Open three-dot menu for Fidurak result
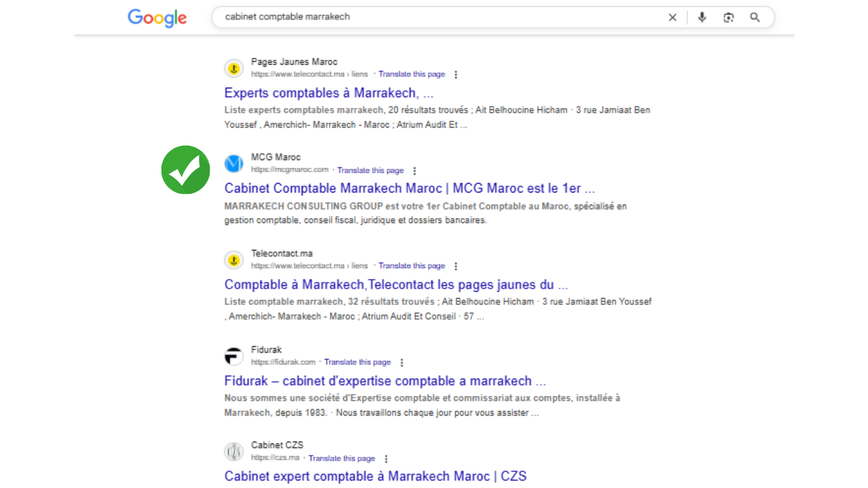This screenshot has height=488, width=868. pos(401,362)
